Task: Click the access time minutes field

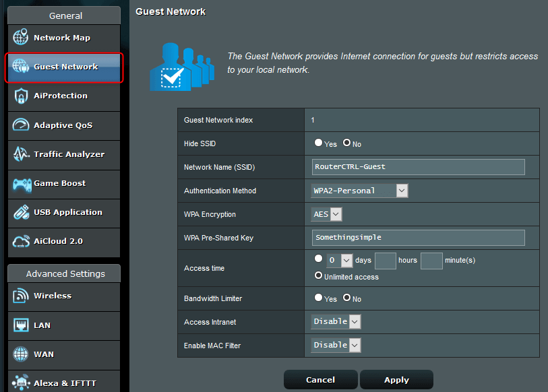Action: click(x=431, y=261)
